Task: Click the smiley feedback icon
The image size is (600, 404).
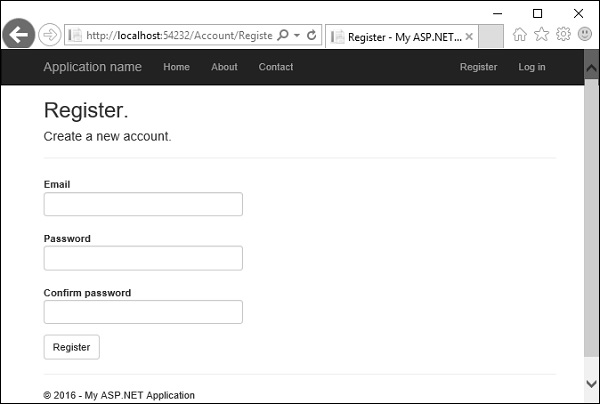Action: [584, 35]
